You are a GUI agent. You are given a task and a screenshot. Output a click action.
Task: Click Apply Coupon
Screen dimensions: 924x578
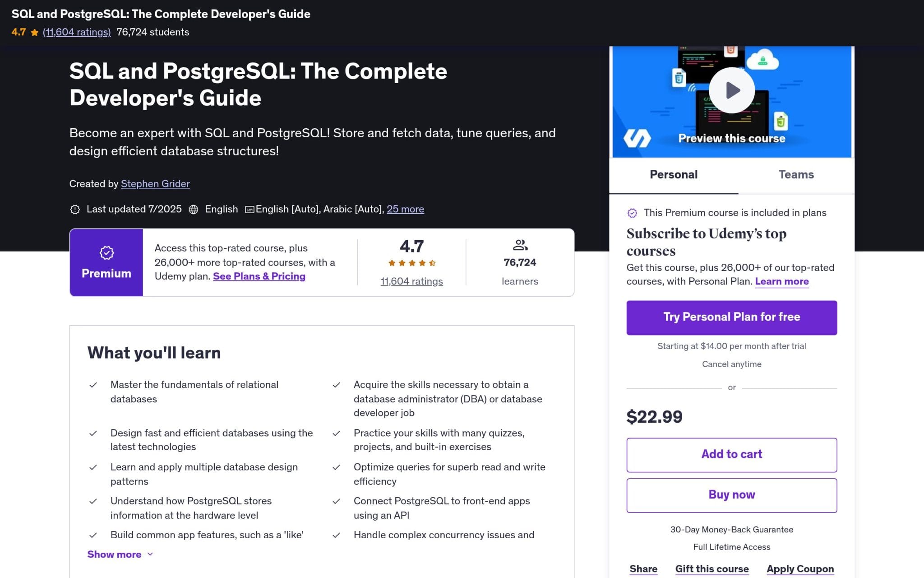(x=800, y=569)
